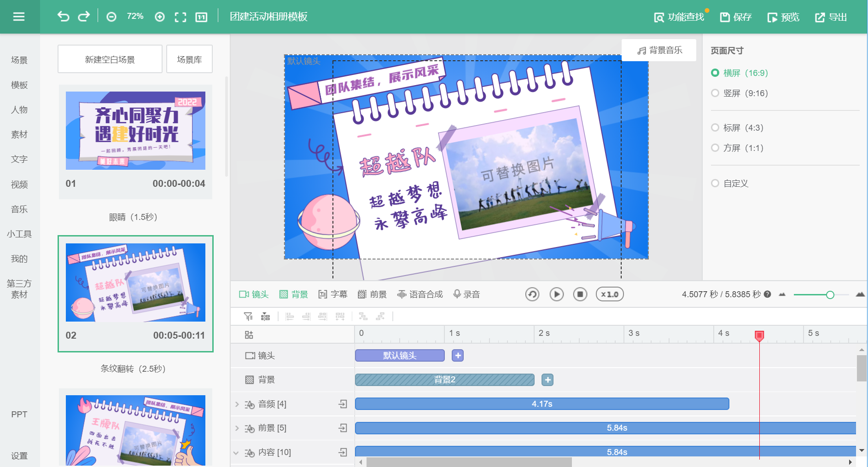Viewport: 868px width, 467px height.
Task: Open the scene library
Action: point(189,59)
